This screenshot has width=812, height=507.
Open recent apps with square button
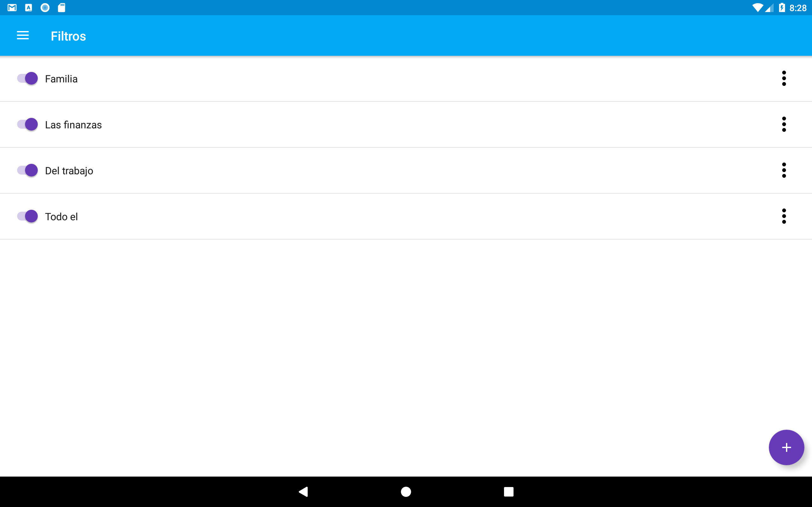click(x=509, y=491)
